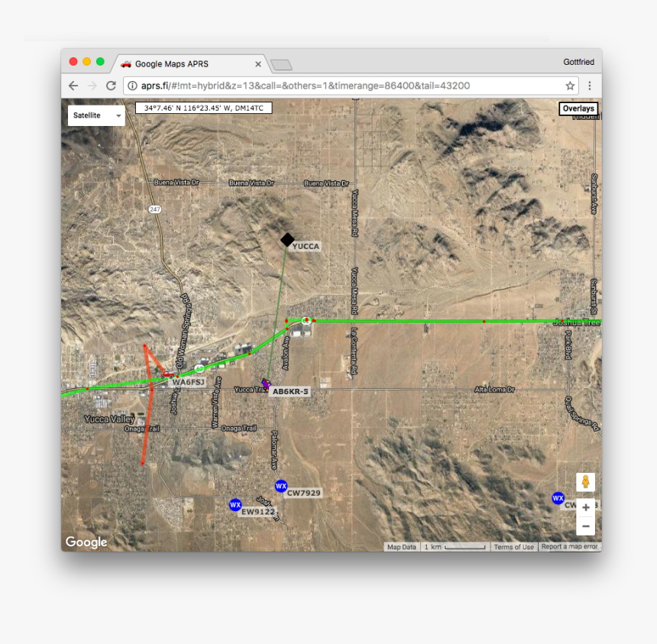View site information icon in address bar

pyautogui.click(x=132, y=86)
